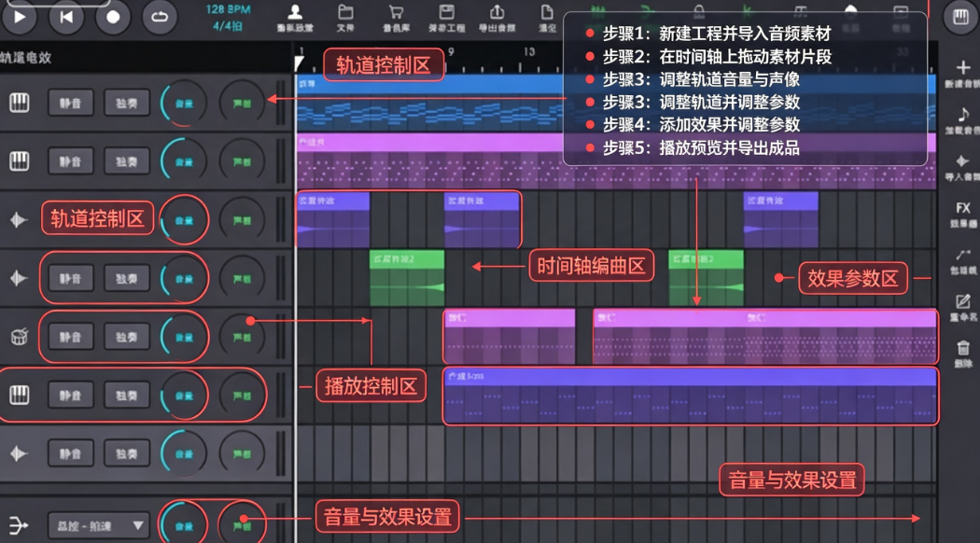Image resolution: width=980 pixels, height=543 pixels.
Task: Click the 128 BPM tempo display
Action: (228, 9)
